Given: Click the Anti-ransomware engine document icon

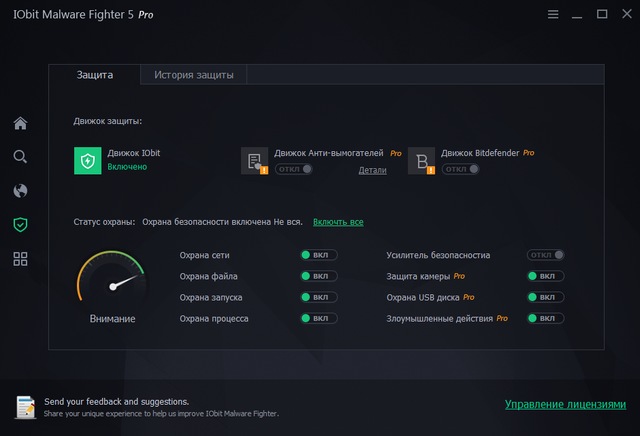Looking at the screenshot, I should click(x=255, y=161).
